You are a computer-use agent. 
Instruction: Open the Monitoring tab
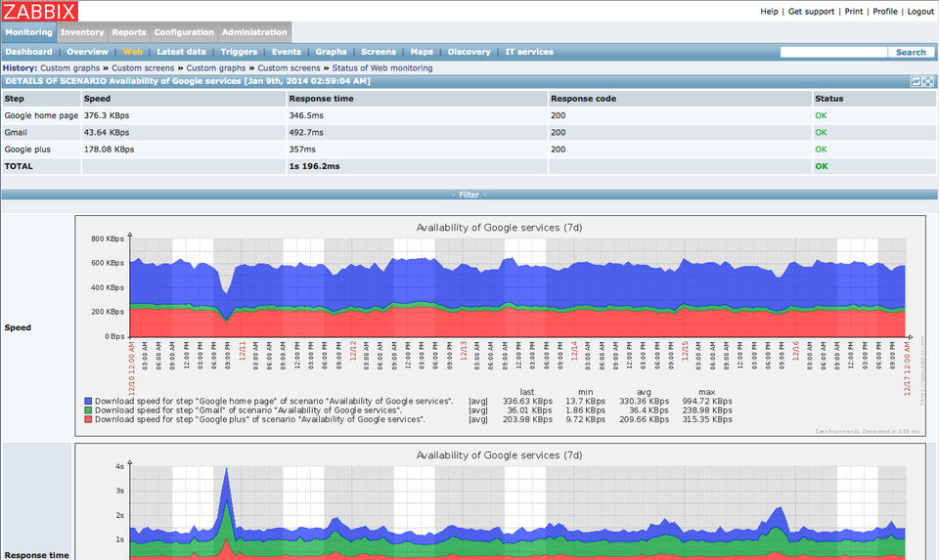click(28, 32)
